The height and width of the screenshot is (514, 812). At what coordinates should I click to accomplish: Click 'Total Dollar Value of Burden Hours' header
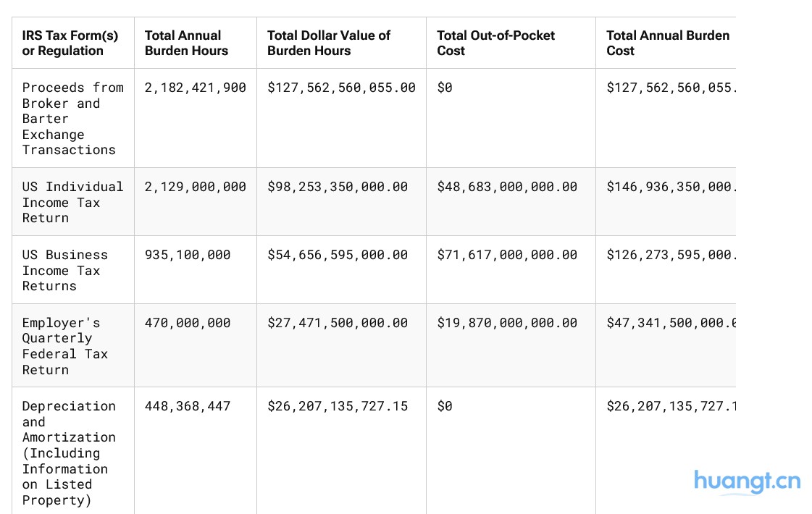click(x=328, y=43)
